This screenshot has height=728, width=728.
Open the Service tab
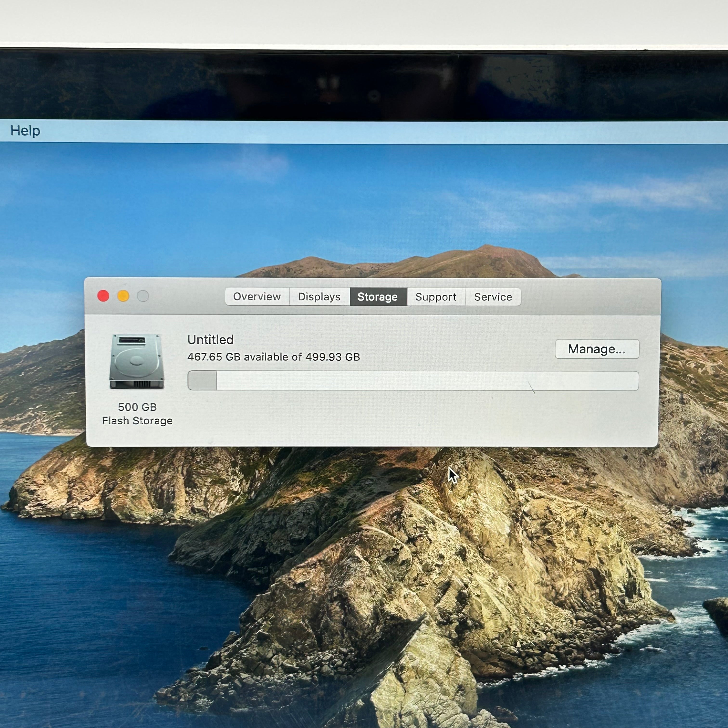coord(493,297)
